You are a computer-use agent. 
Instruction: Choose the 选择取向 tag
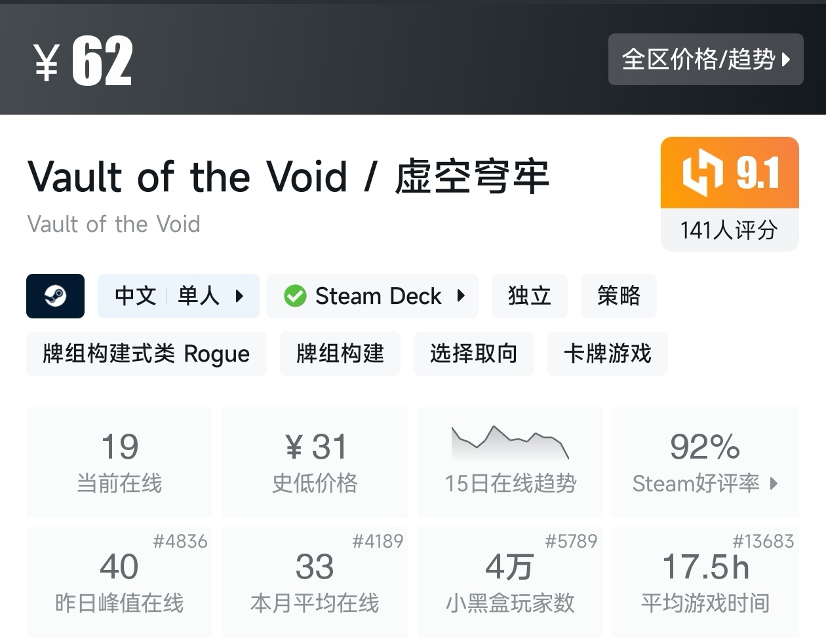[473, 354]
